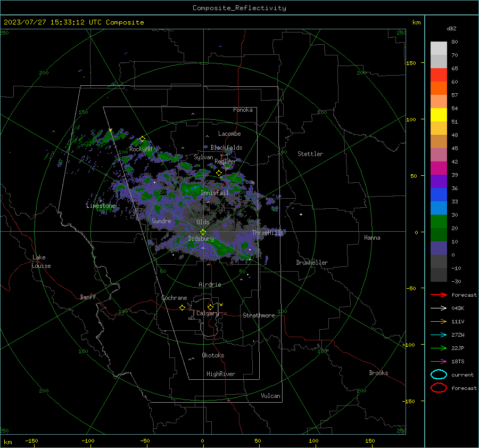
Task: Click the Stettler city label
Action: point(310,154)
